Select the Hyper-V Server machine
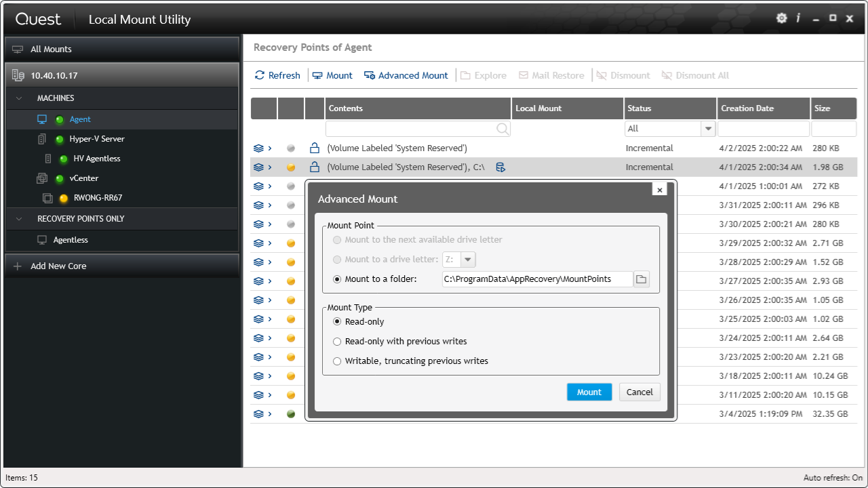 97,139
